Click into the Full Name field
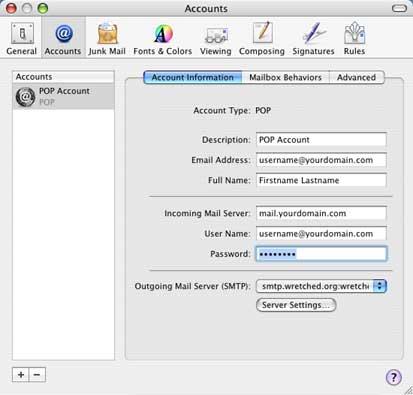413x395 pixels. coord(321,180)
